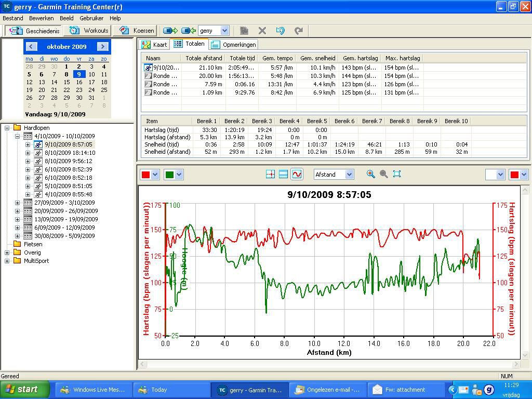
Task: Open the Bewerken menu
Action: 41,18
